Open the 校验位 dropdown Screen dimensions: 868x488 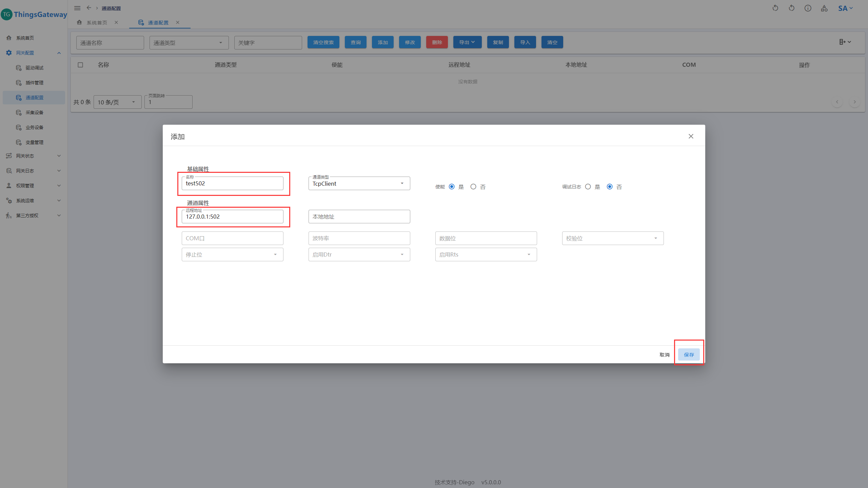pos(612,238)
